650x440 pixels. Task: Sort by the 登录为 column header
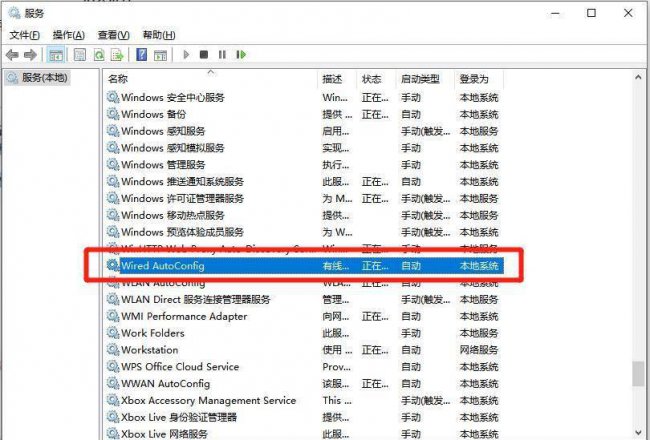(479, 78)
